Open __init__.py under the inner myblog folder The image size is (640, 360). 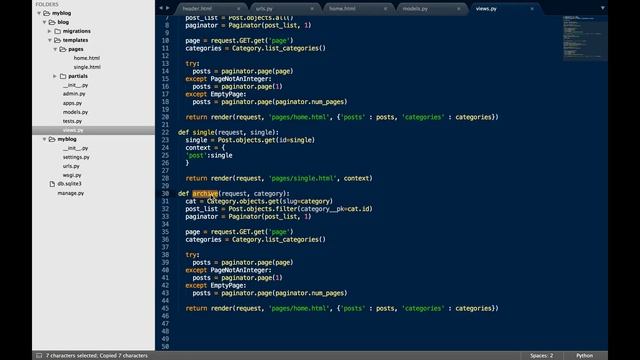click(x=76, y=148)
